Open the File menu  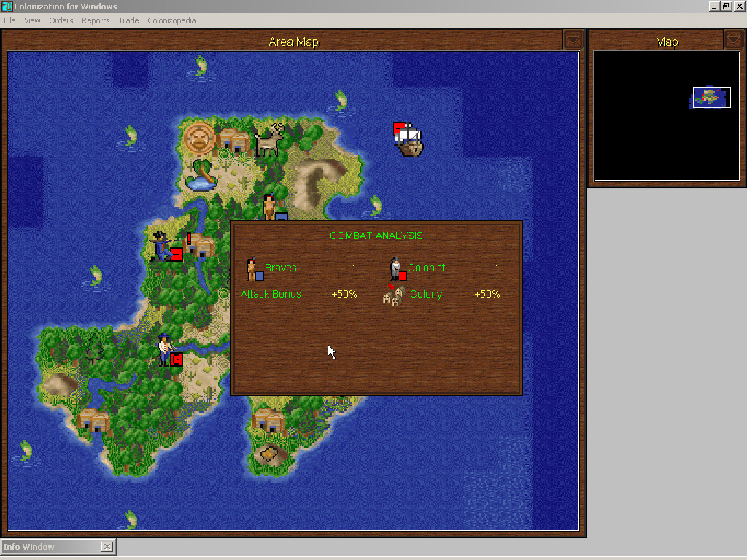pyautogui.click(x=9, y=20)
